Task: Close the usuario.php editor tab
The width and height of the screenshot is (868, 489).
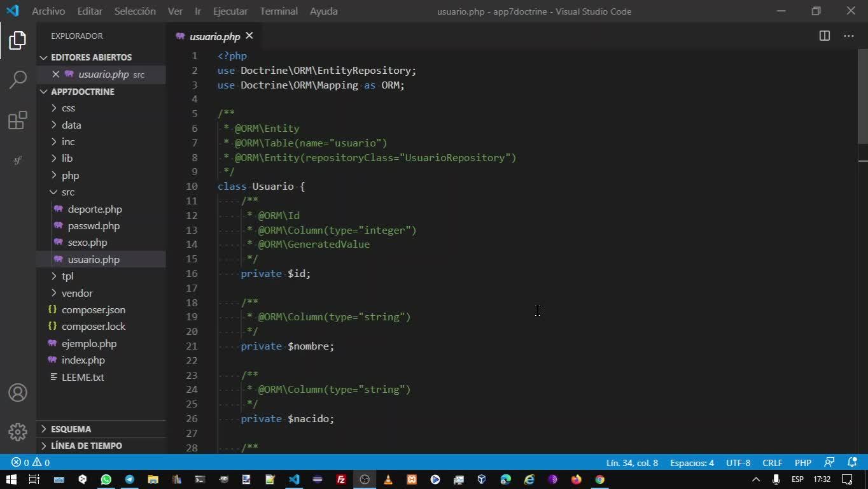Action: click(249, 36)
